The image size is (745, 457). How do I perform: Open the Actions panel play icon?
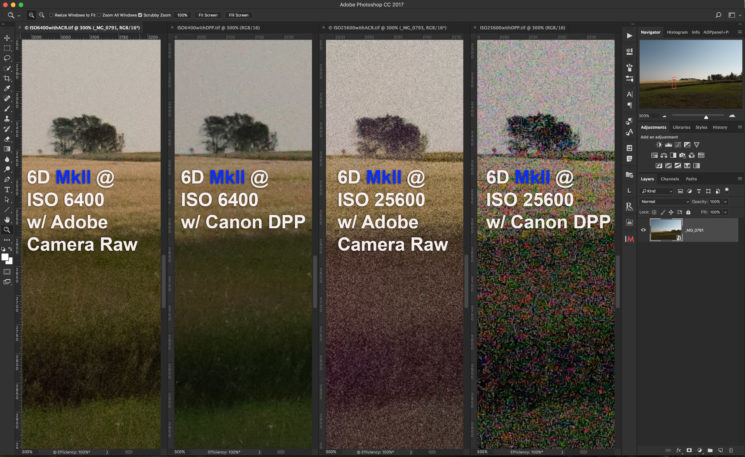point(630,36)
